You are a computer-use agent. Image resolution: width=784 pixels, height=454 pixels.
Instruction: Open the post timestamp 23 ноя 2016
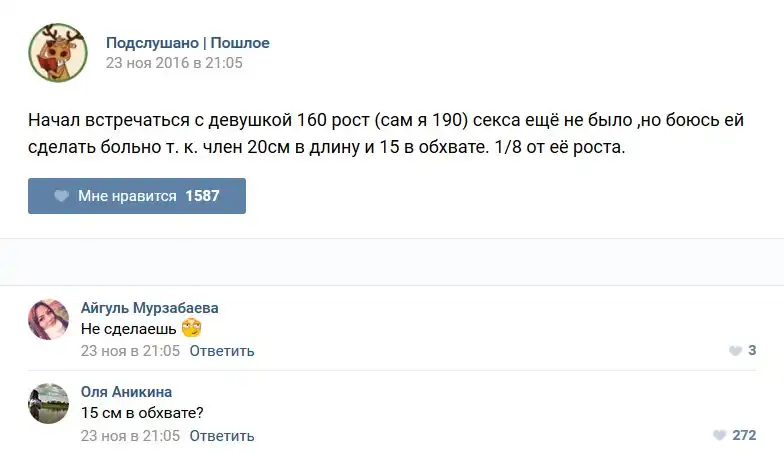pyautogui.click(x=174, y=63)
